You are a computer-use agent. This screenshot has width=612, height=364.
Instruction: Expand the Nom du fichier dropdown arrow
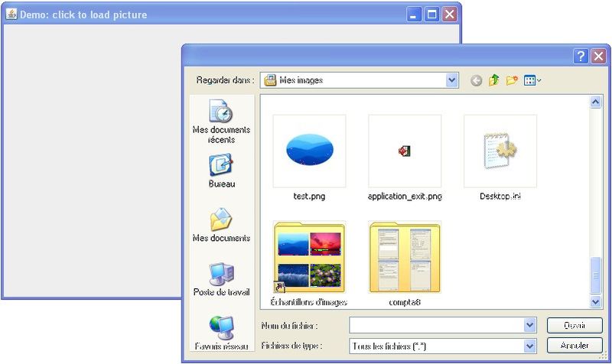point(530,326)
